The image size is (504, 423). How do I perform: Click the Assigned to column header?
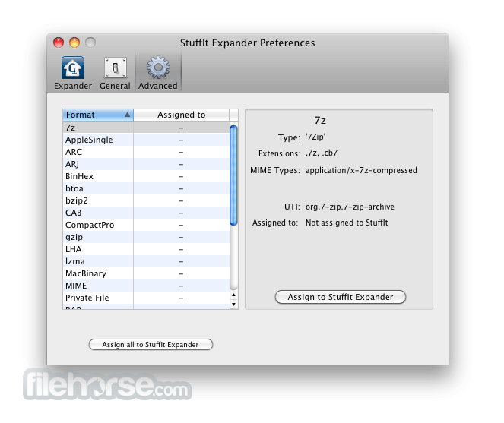(181, 115)
